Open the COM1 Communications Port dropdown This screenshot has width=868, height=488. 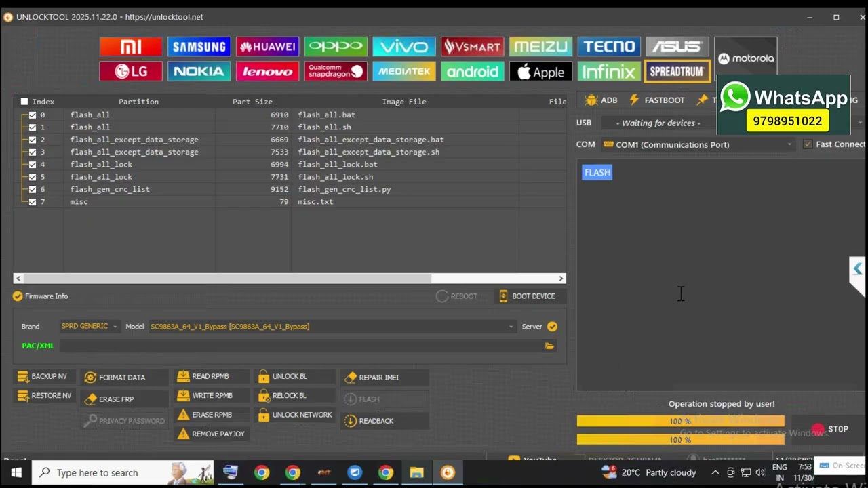(x=698, y=144)
